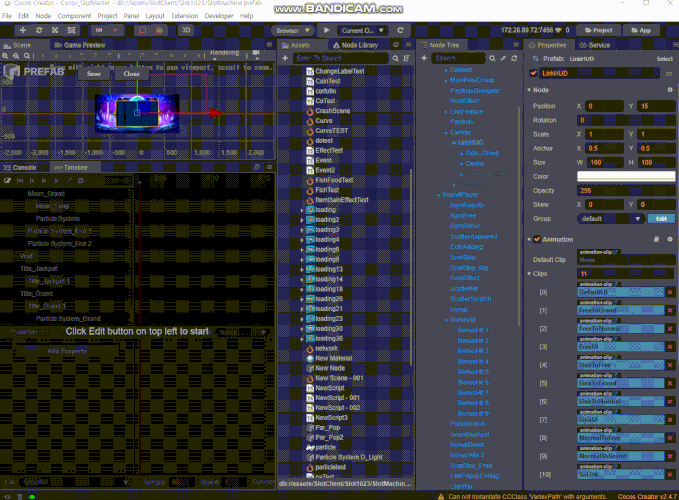Open Animation component help document

656,239
